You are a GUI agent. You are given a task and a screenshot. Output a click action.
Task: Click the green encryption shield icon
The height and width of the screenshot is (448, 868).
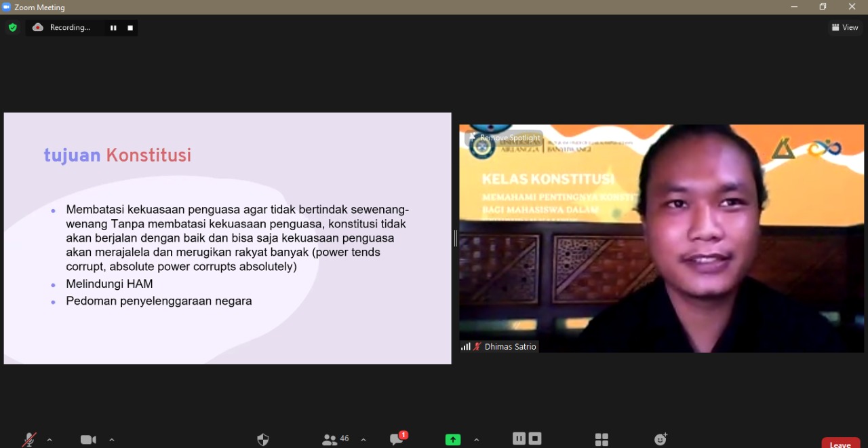pyautogui.click(x=12, y=27)
